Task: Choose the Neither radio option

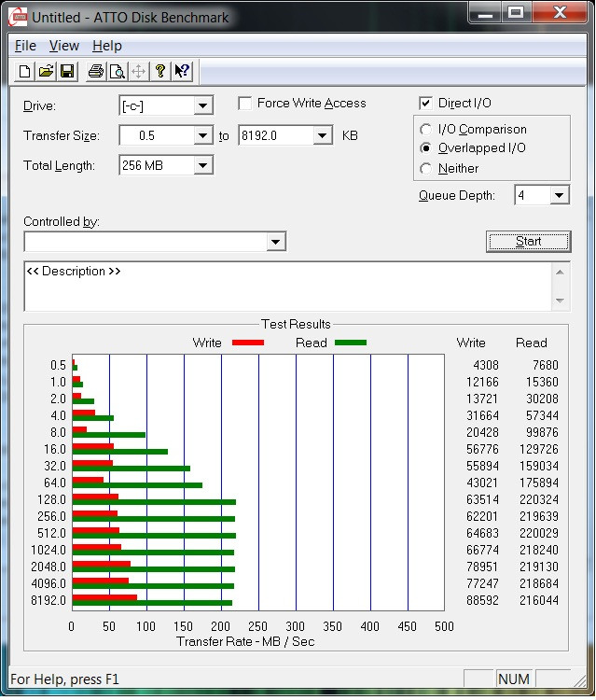Action: point(426,169)
